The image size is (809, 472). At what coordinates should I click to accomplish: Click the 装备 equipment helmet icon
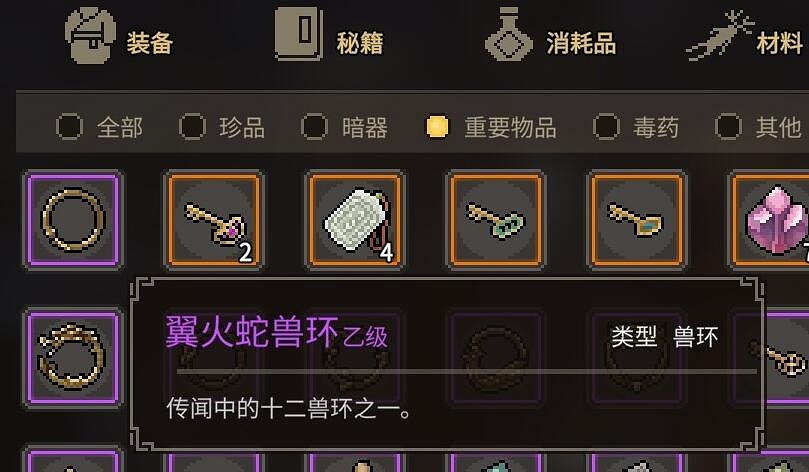(90, 35)
